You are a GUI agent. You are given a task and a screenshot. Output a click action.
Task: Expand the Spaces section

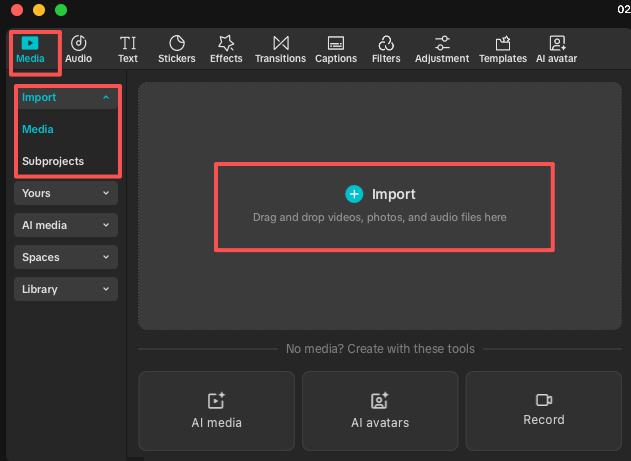coord(66,257)
